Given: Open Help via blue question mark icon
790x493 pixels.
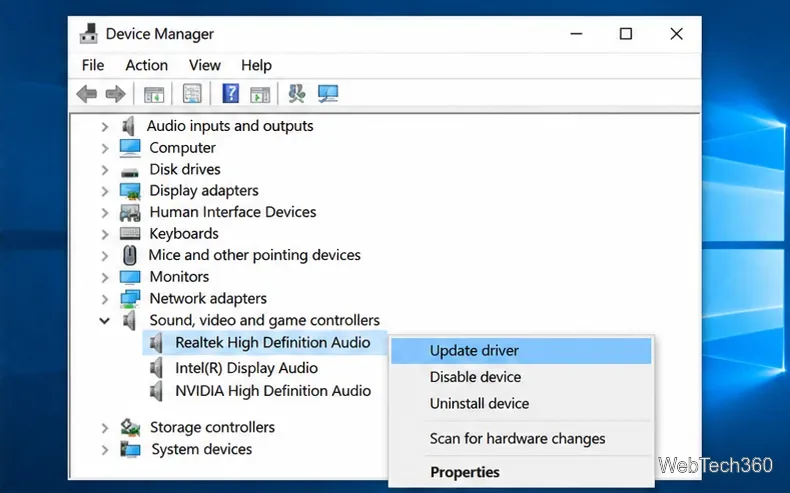Looking at the screenshot, I should pos(230,94).
